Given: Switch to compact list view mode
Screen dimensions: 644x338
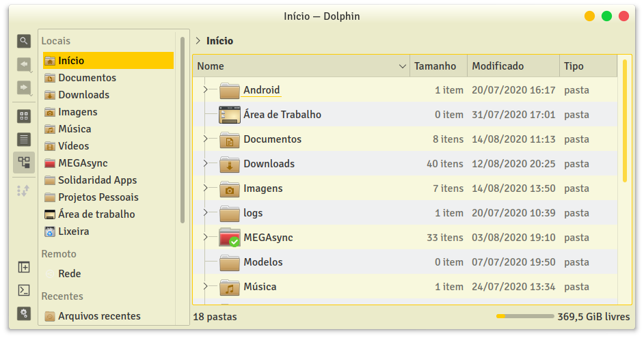Looking at the screenshot, I should 24,139.
